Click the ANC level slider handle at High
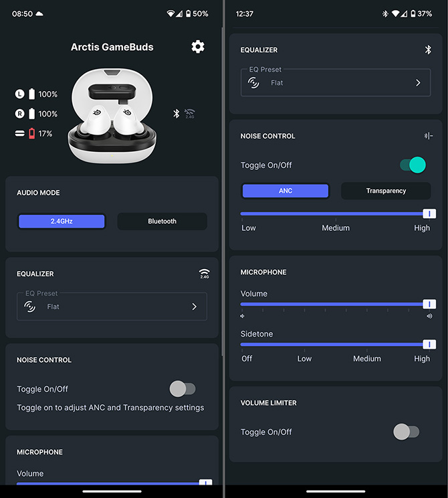The image size is (448, 498). [429, 214]
